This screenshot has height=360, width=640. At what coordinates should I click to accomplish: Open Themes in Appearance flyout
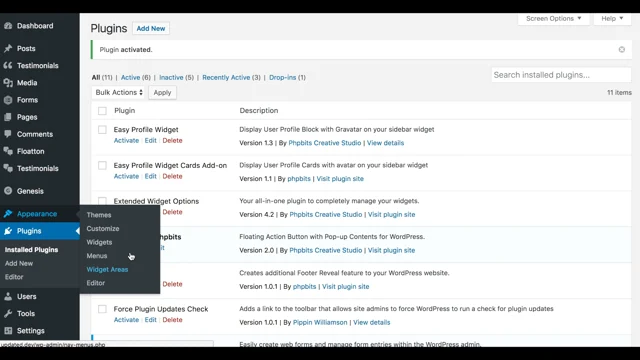(x=99, y=215)
